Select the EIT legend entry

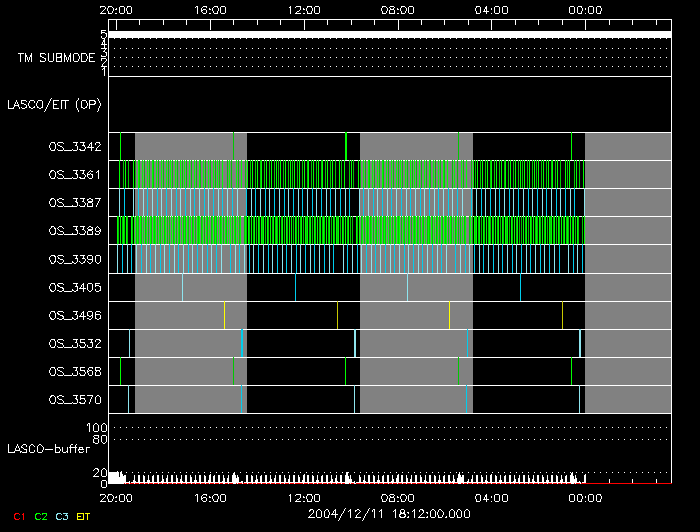(83, 515)
